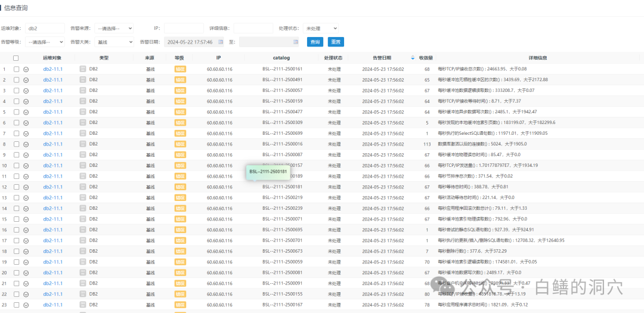Viewport: 644px width, 313px height.
Task: Open db2-11.1 link in row 9
Action: pos(53,155)
